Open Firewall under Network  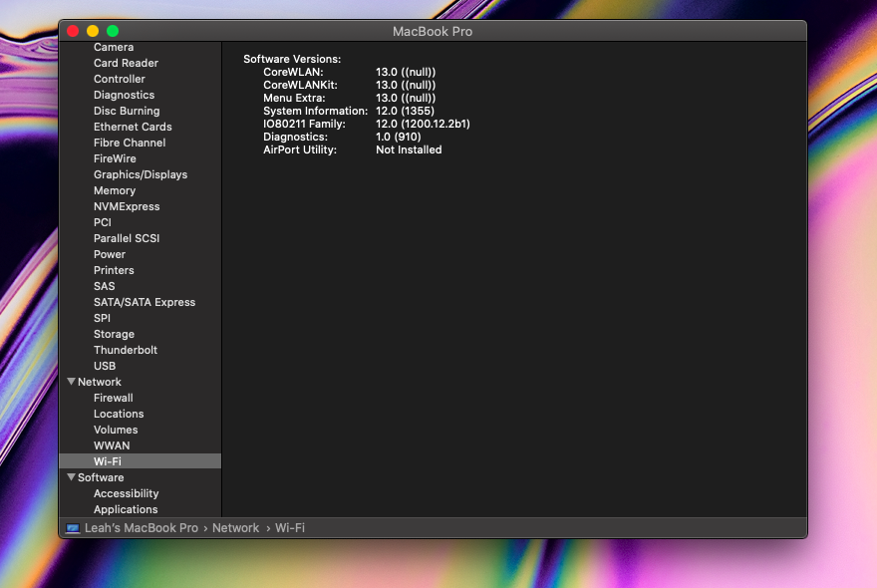point(113,398)
